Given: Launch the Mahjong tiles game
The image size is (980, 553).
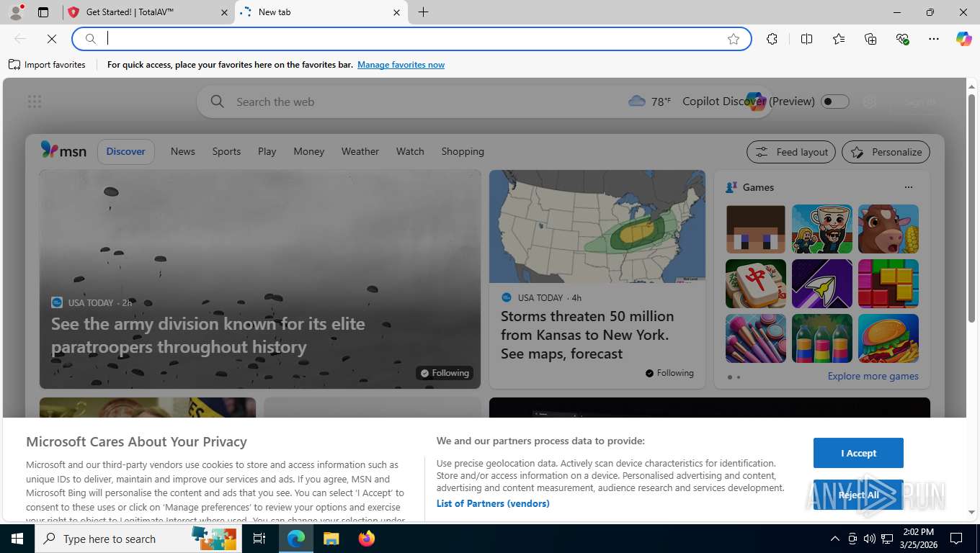Looking at the screenshot, I should coord(756,284).
